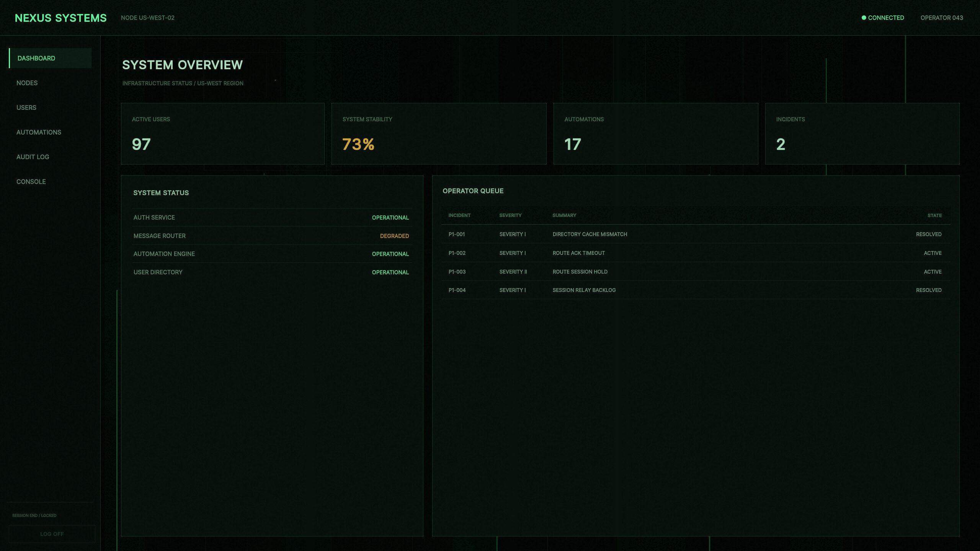Click the Incident column header

(x=459, y=215)
